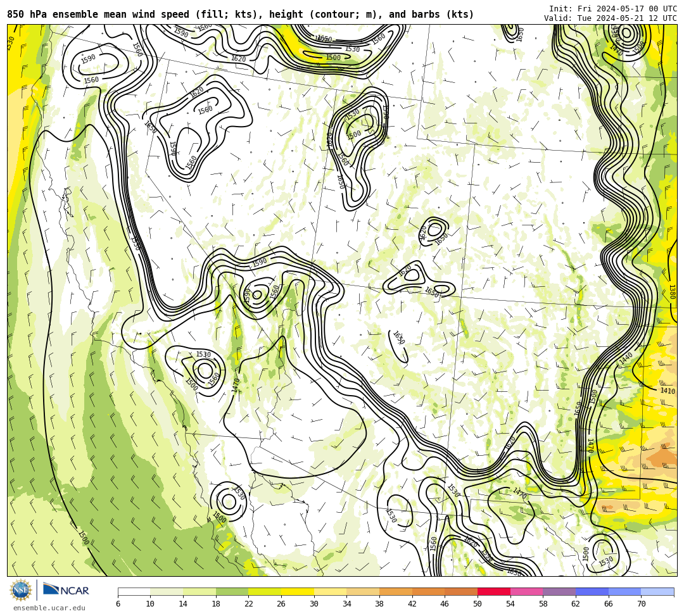Pick the light green 14-18 kts legend swatch

click(x=199, y=591)
